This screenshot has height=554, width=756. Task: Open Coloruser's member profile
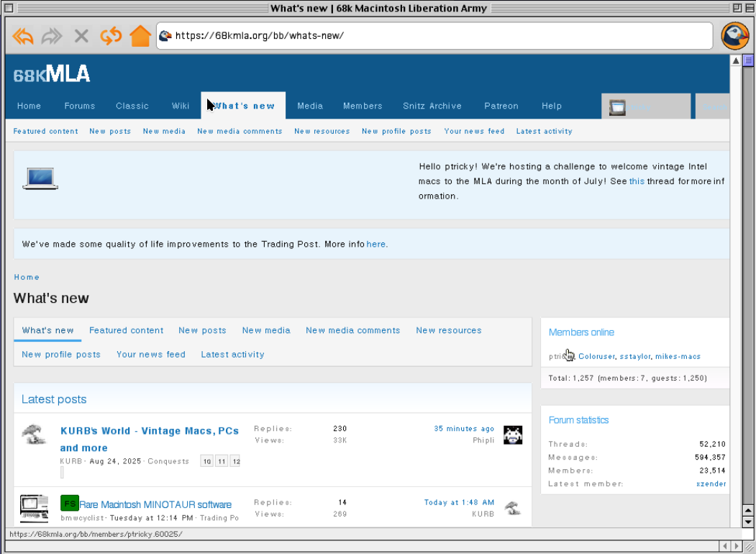pyautogui.click(x=596, y=356)
